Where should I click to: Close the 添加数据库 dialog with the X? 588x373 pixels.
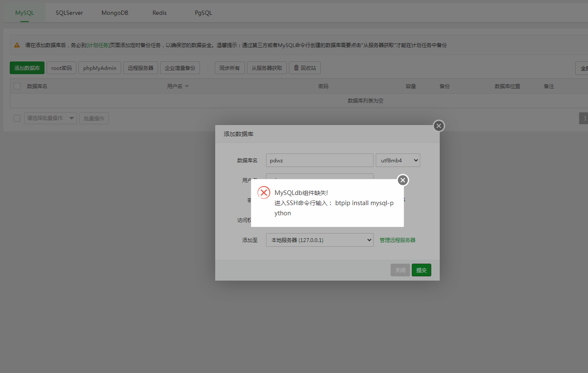point(439,126)
